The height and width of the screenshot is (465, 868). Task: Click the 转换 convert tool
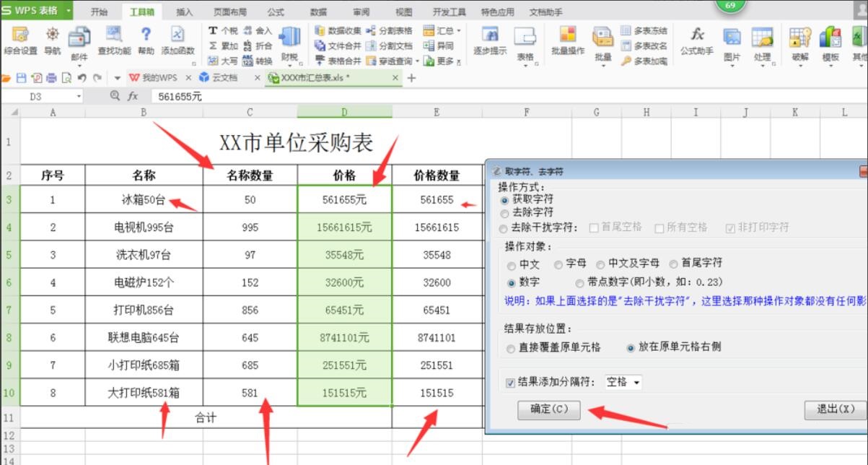coord(258,61)
